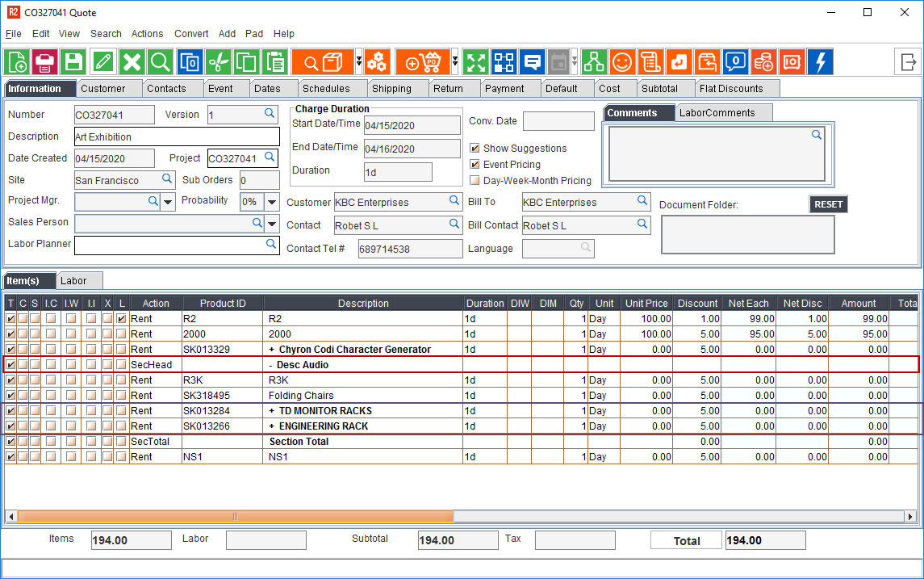Click the items grid horizontal scrollbar
The width and height of the screenshot is (924, 579).
click(234, 517)
